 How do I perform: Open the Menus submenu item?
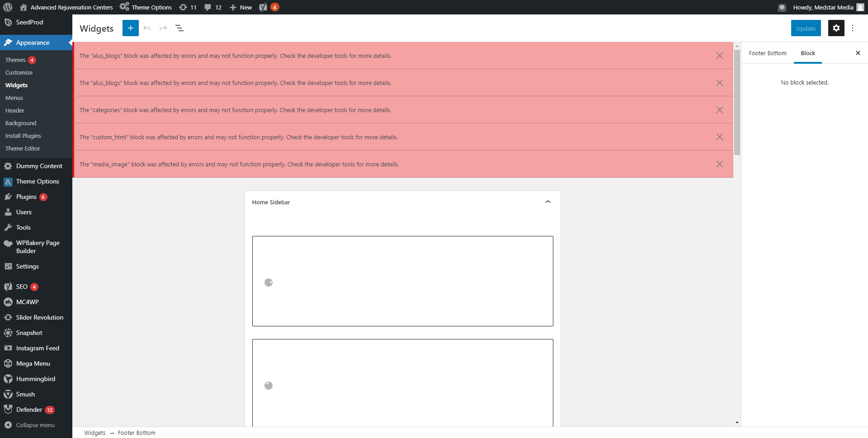pyautogui.click(x=14, y=98)
